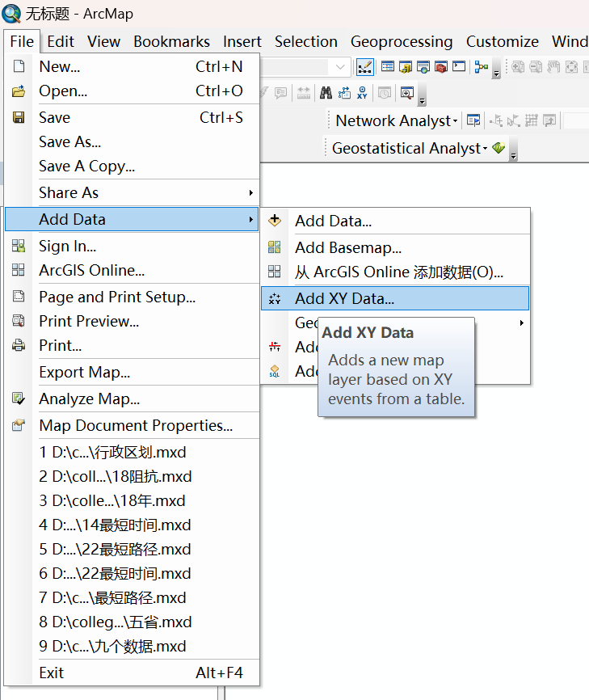
Task: Click the Network Analyst Directions icon
Action: (x=549, y=120)
